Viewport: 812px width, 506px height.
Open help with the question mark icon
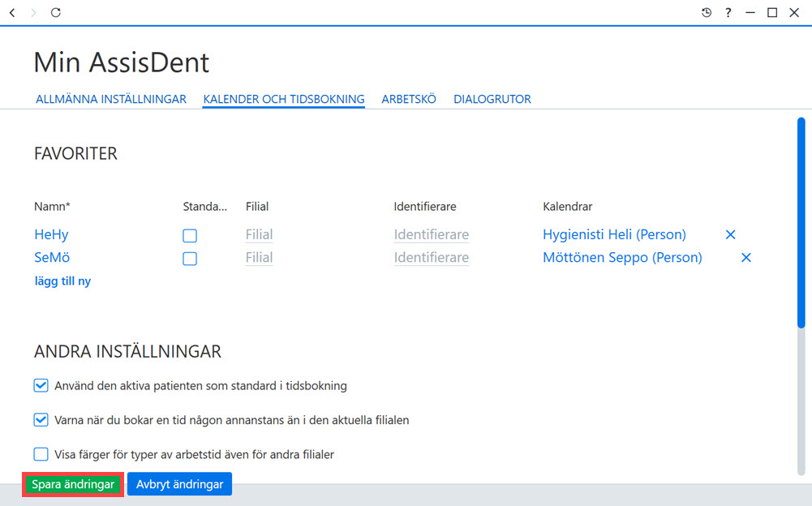[728, 12]
